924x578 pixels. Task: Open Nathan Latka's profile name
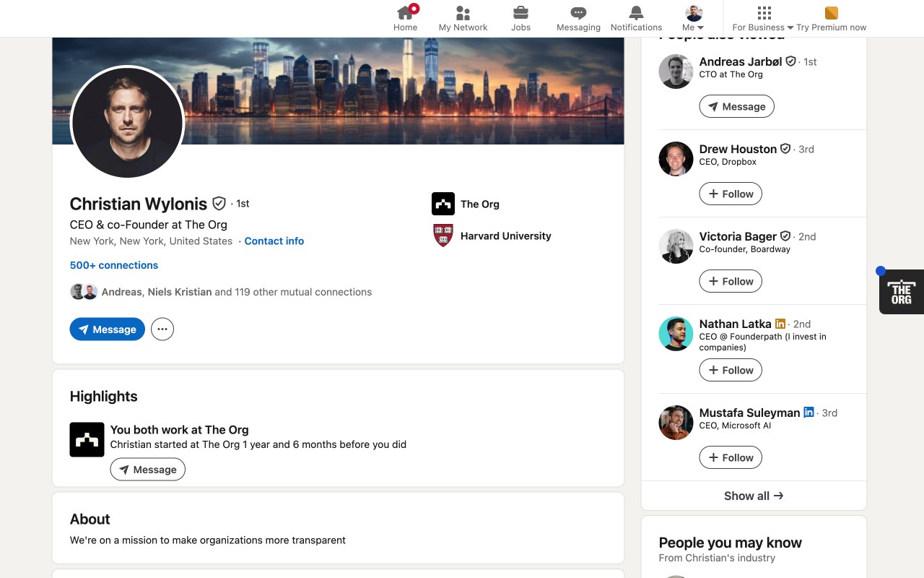(x=735, y=324)
